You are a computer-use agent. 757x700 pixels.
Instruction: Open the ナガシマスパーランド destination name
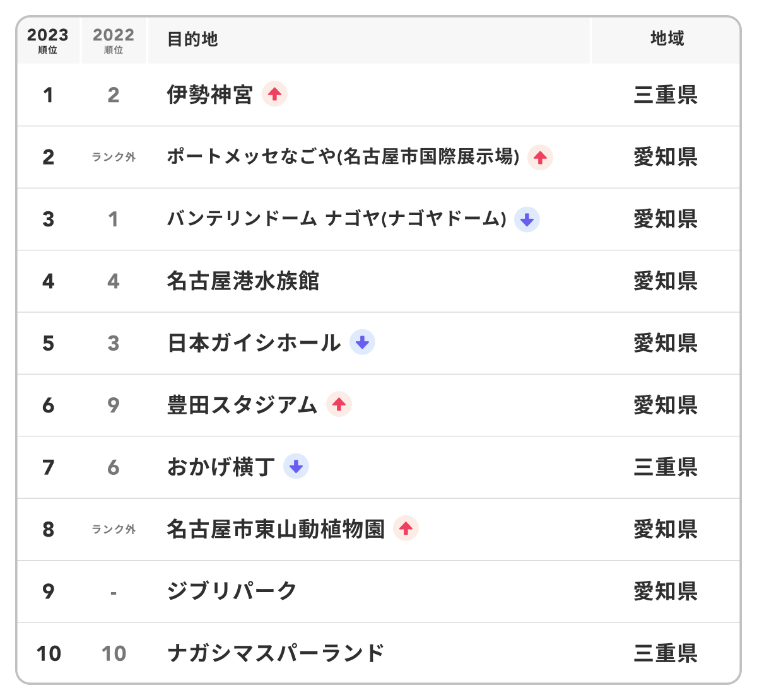point(275,653)
